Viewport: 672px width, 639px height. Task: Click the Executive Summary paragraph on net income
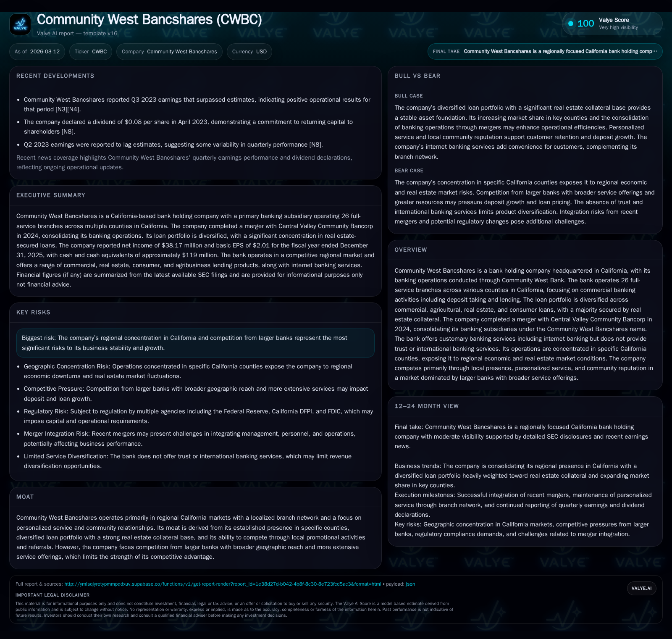click(195, 250)
